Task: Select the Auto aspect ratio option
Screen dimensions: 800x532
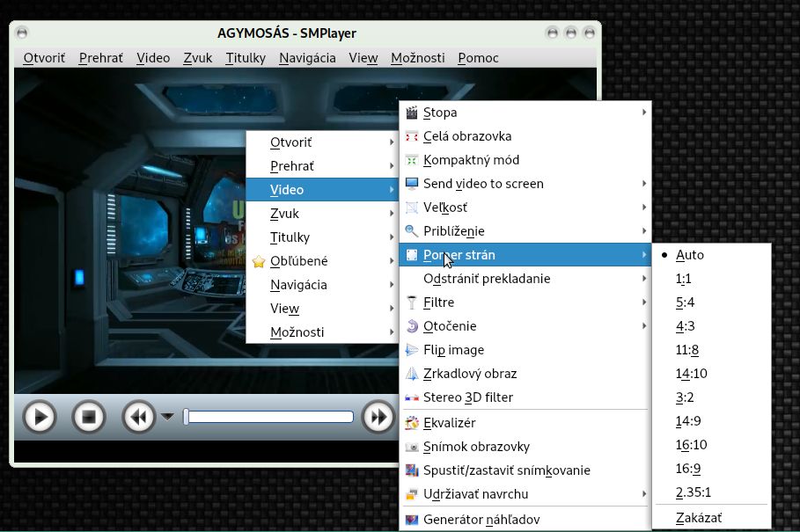Action: click(690, 255)
